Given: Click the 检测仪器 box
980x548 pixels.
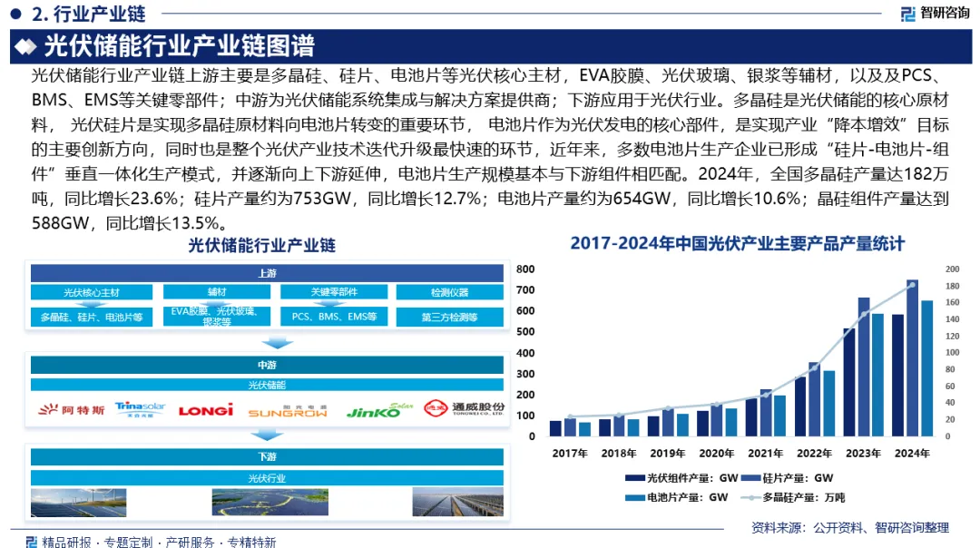Looking at the screenshot, I should [x=449, y=292].
